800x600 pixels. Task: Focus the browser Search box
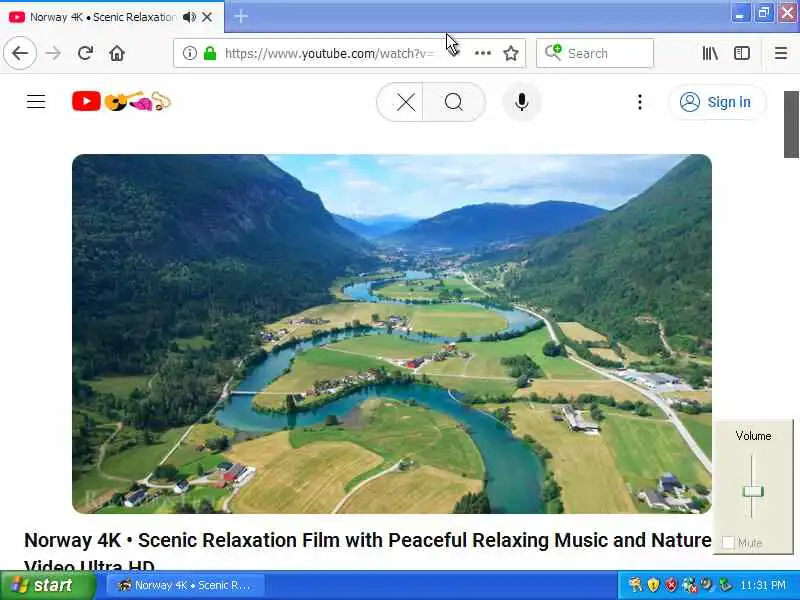tap(594, 53)
